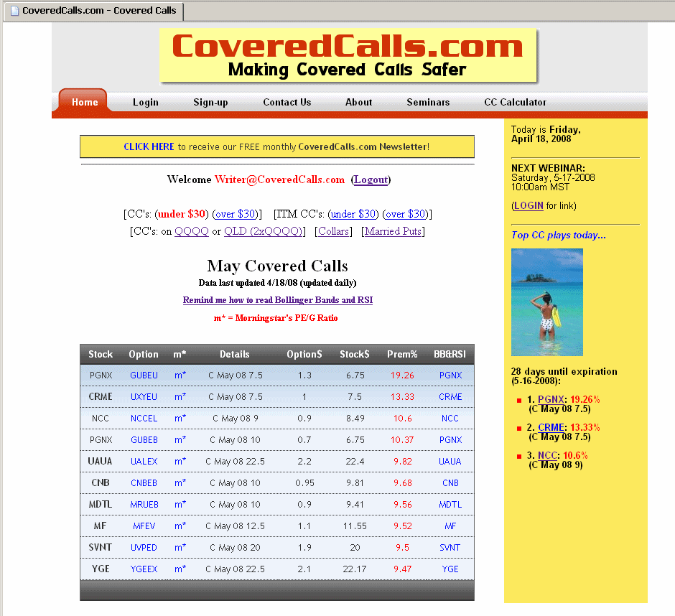Open MDTL chart in BB&RSI column
675x616 pixels.
(450, 505)
